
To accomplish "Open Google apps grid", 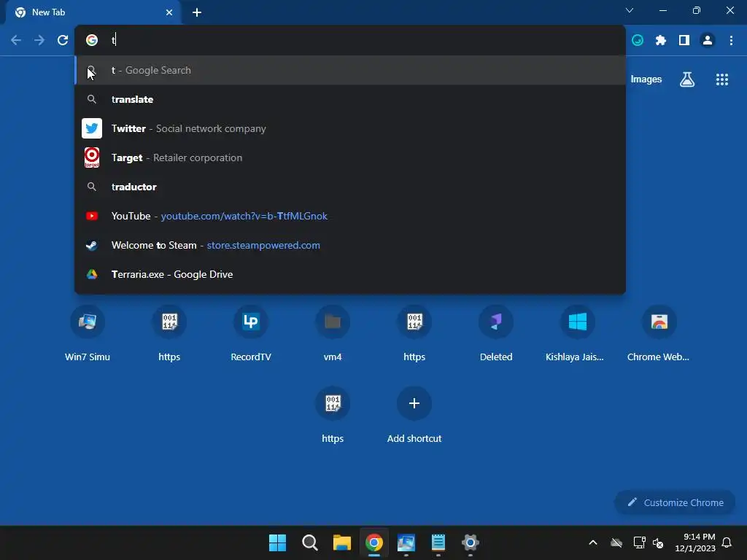I will click(722, 79).
